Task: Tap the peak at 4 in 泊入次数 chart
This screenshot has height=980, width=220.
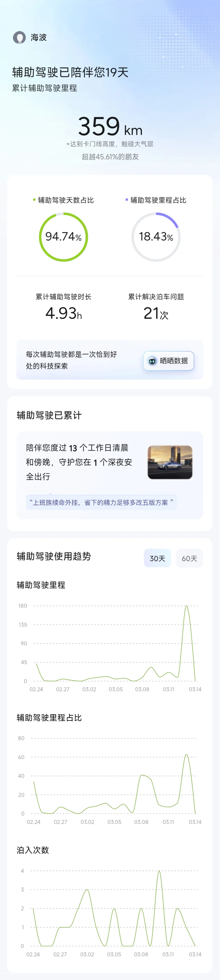Action: click(159, 871)
